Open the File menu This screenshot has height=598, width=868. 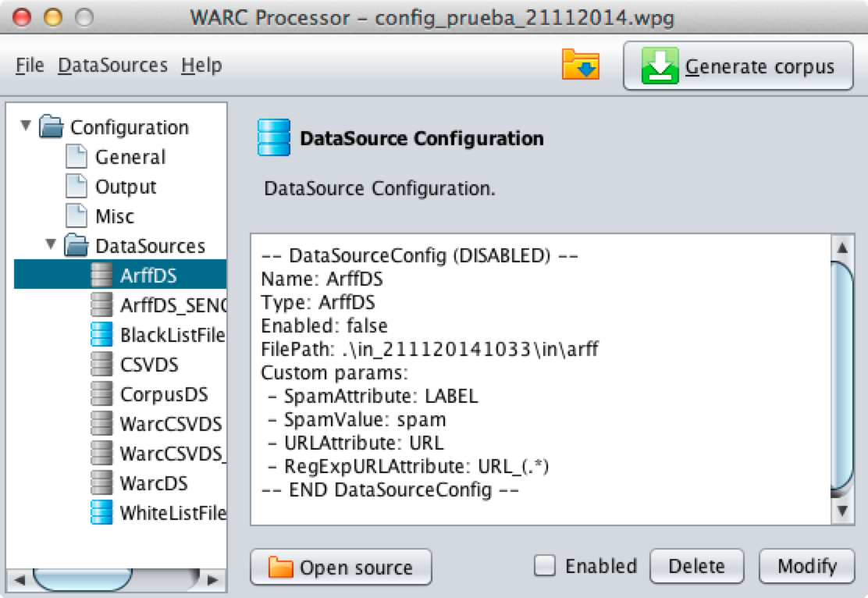[x=30, y=66]
